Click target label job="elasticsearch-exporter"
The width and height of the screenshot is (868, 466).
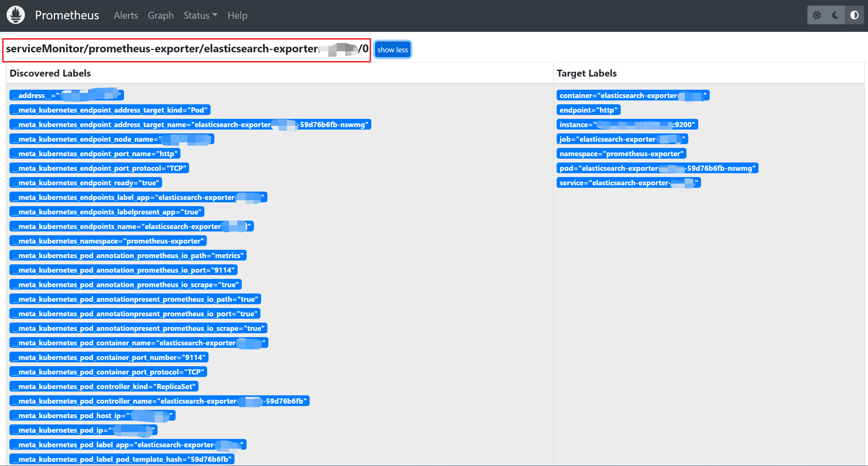click(622, 139)
